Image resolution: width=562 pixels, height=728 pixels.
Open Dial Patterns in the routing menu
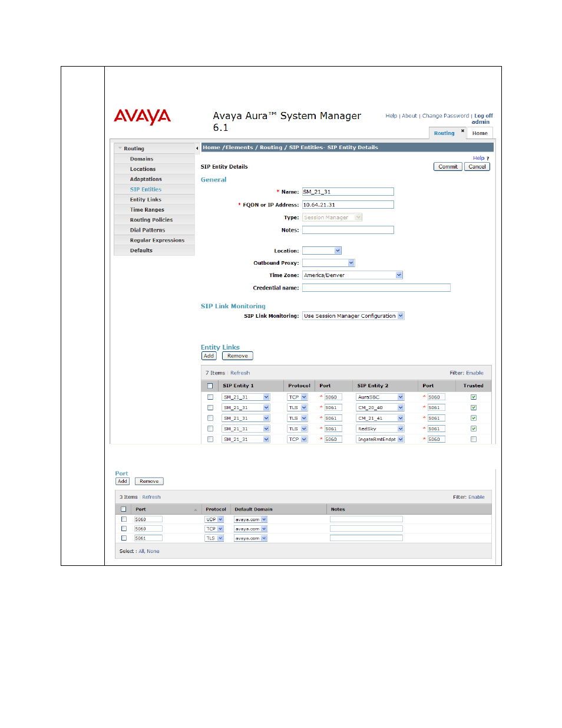pos(147,230)
